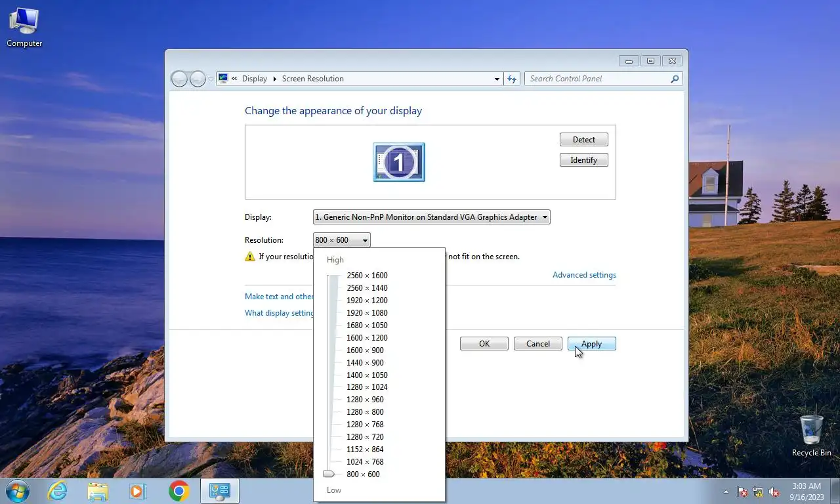Choose 2560 × 1440 resolution
This screenshot has width=840, height=504.
tap(367, 288)
